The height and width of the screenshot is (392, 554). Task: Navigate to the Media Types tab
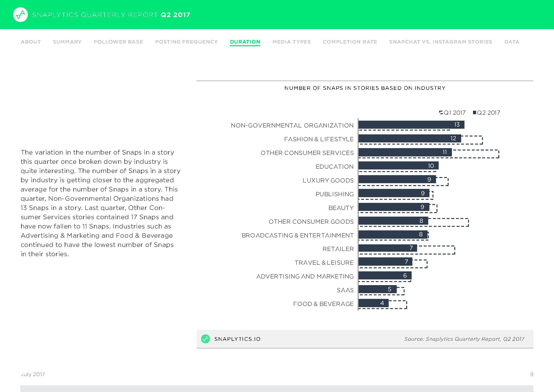point(292,42)
